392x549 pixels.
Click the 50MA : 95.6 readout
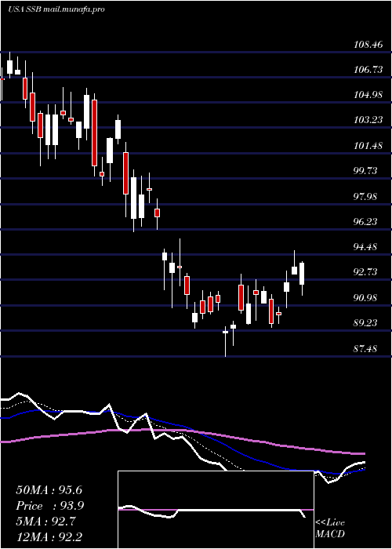49,490
